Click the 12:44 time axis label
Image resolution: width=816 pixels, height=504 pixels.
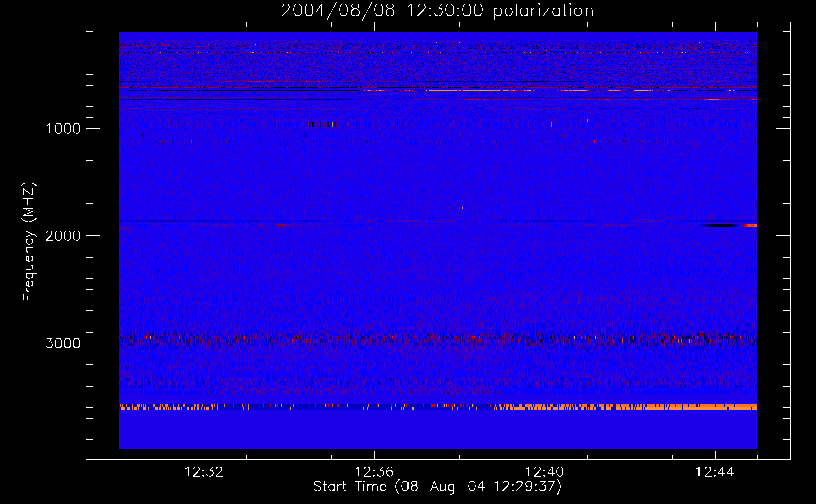pyautogui.click(x=715, y=472)
